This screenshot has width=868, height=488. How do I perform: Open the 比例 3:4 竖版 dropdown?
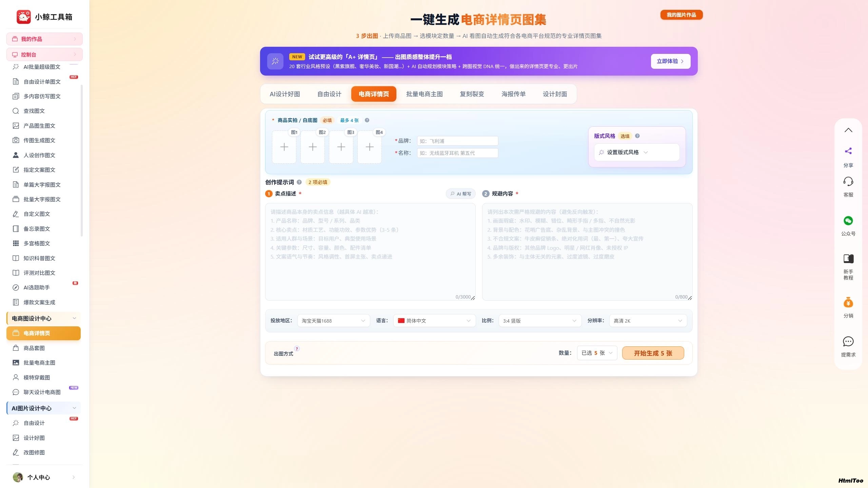pos(540,321)
